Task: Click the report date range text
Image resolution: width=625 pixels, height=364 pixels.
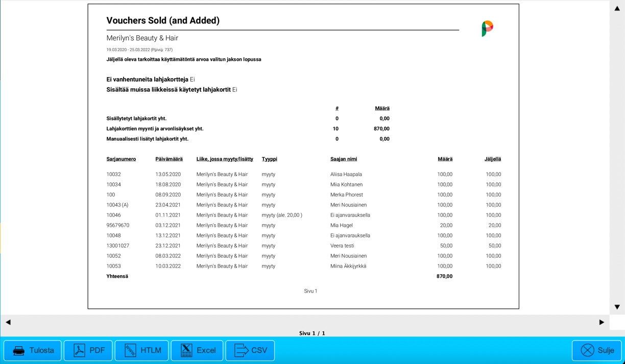Action: [139, 50]
